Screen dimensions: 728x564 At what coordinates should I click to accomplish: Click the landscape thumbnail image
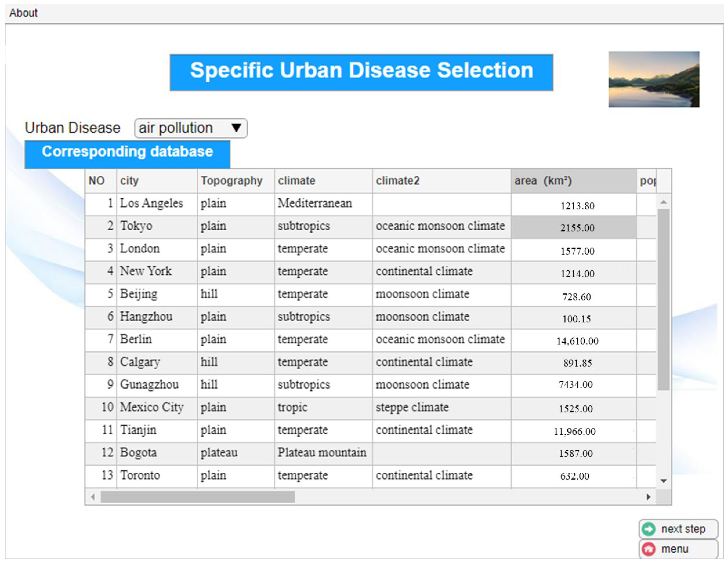tap(654, 79)
